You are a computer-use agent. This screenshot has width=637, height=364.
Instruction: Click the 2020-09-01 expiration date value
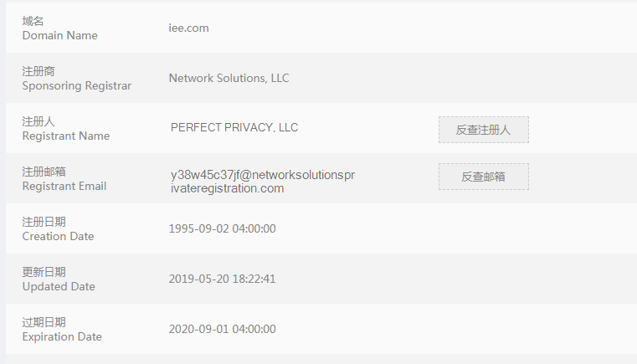click(222, 329)
